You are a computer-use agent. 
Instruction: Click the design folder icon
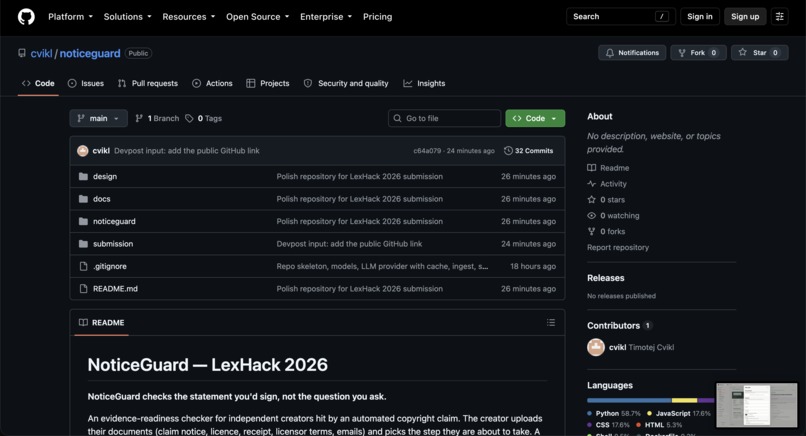(83, 176)
